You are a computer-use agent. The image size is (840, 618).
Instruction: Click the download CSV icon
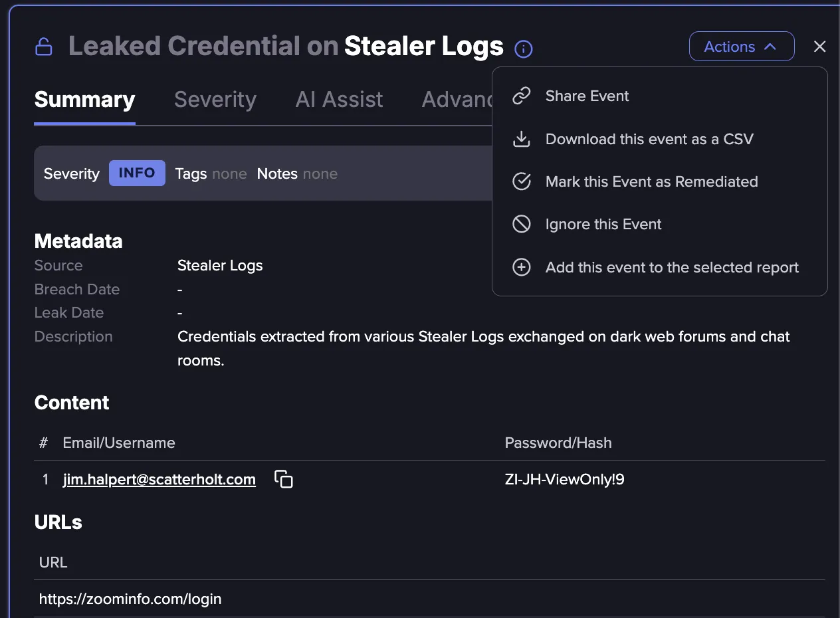click(x=522, y=139)
